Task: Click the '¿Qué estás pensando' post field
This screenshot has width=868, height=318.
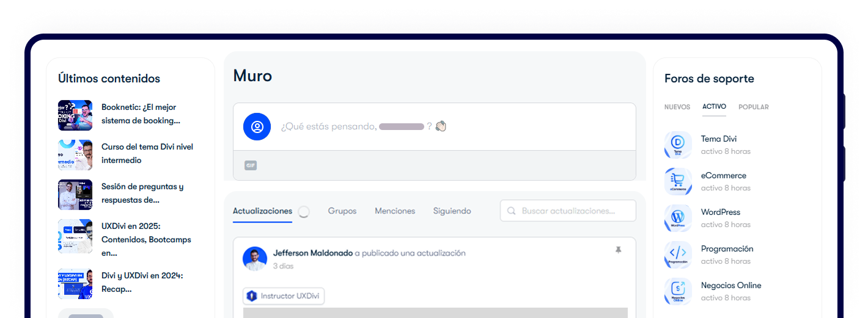Action: pos(435,126)
